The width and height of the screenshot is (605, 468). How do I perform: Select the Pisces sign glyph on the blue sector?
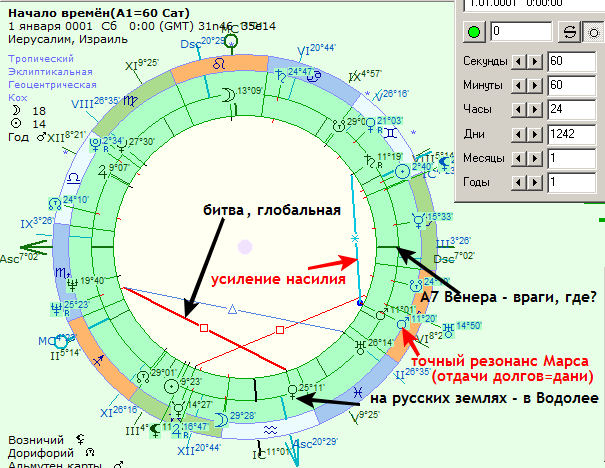[358, 393]
